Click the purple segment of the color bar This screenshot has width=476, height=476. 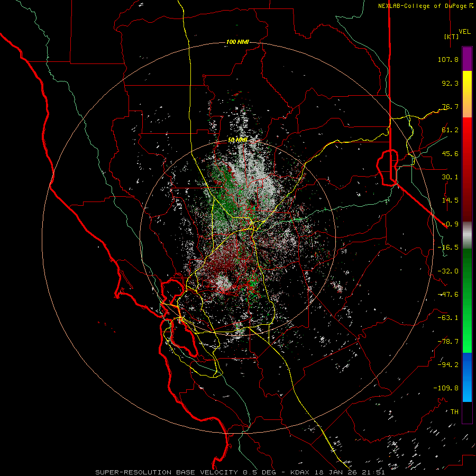[x=467, y=59]
